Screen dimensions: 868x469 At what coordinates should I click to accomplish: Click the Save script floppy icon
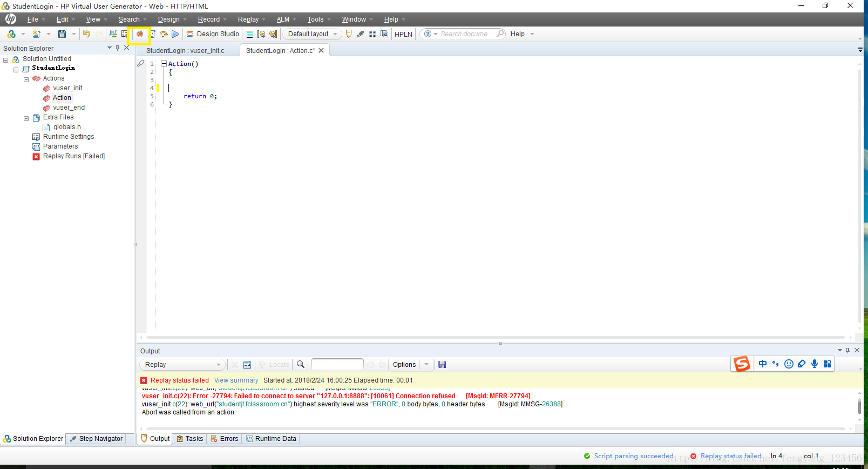(x=62, y=34)
